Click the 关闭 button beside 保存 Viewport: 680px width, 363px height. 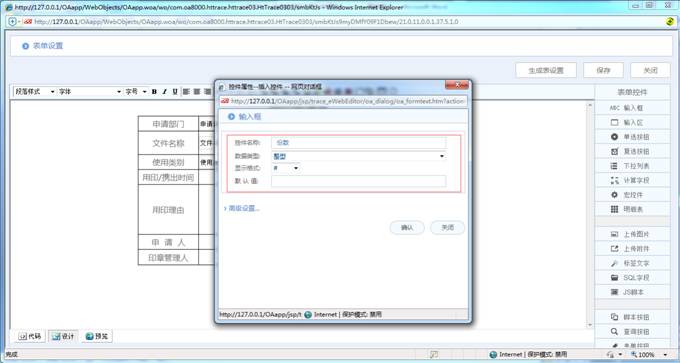pyautogui.click(x=650, y=70)
